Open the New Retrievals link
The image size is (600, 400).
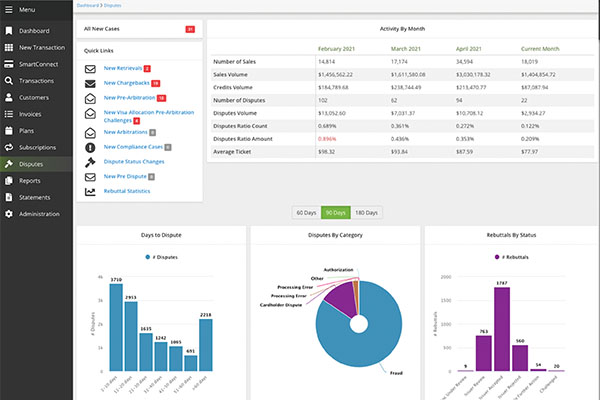123,68
